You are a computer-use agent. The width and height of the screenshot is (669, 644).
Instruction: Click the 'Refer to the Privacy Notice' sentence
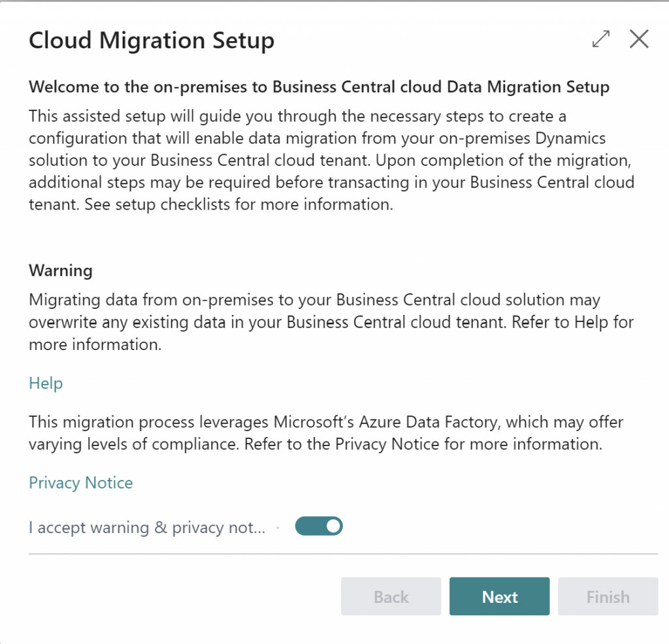[423, 444]
